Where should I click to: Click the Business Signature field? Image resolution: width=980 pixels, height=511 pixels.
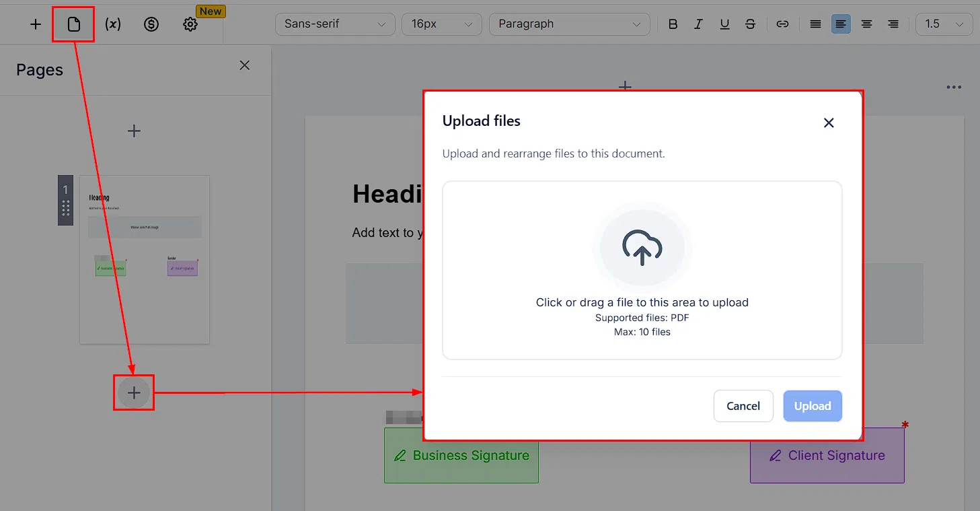coord(461,455)
